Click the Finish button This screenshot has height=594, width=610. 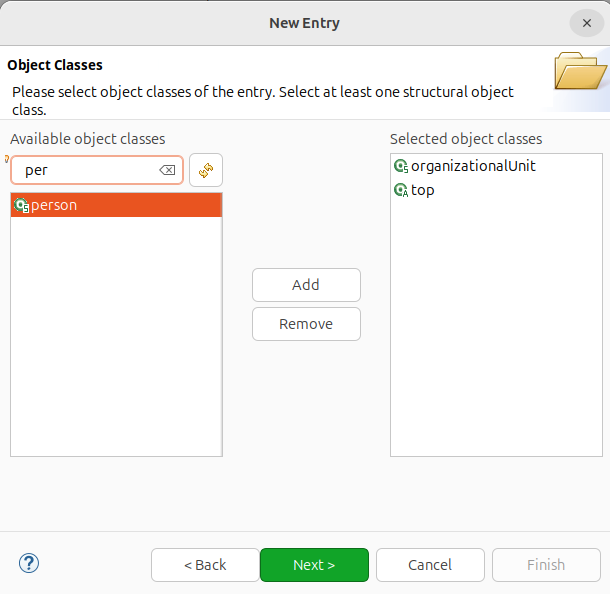pyautogui.click(x=546, y=565)
